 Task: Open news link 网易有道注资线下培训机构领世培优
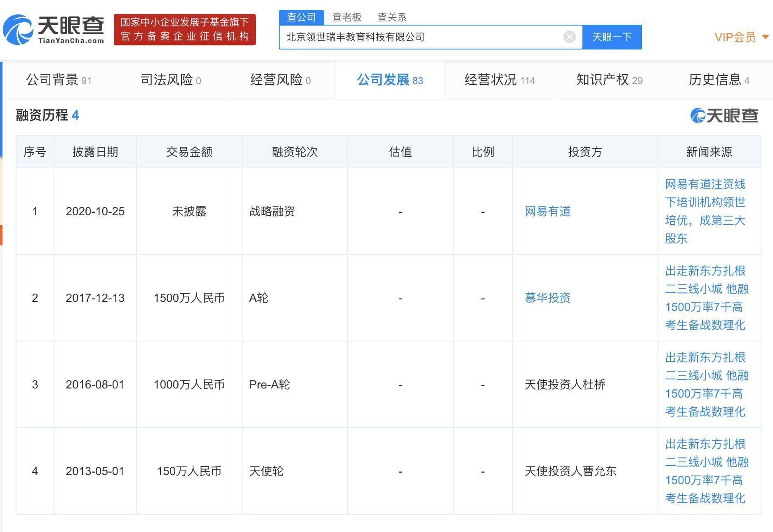click(705, 211)
